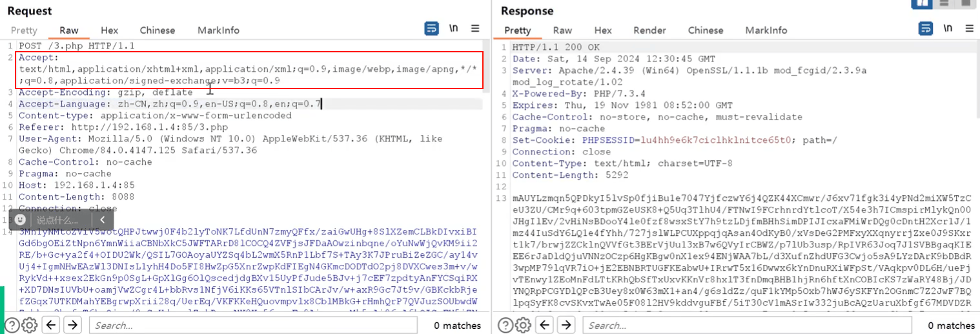Open search help in the Request panel
The image size is (980, 334).
click(x=12, y=325)
